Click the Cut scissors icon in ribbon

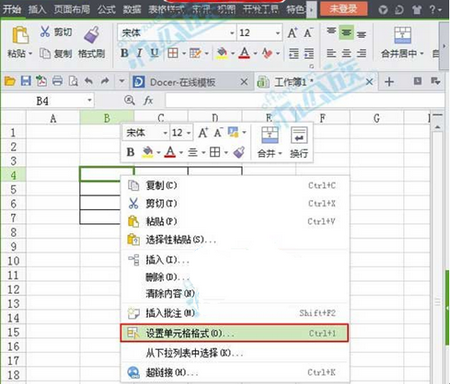coord(45,32)
